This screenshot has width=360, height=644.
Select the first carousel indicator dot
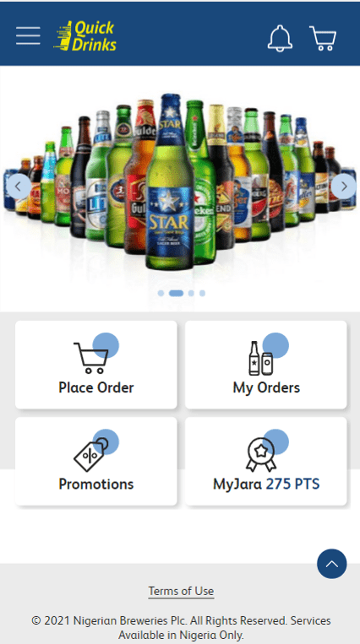[x=161, y=293]
